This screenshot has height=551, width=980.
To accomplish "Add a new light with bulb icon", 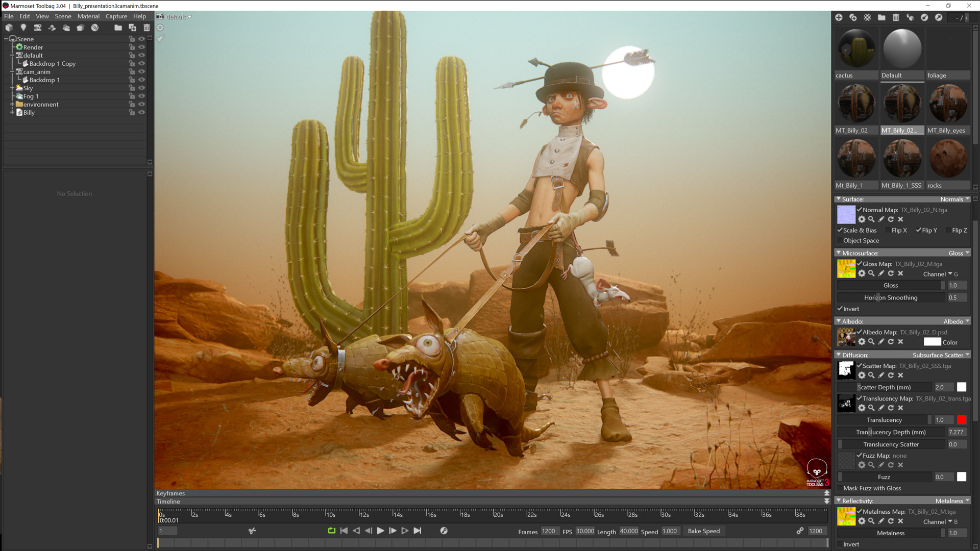I will point(23,28).
